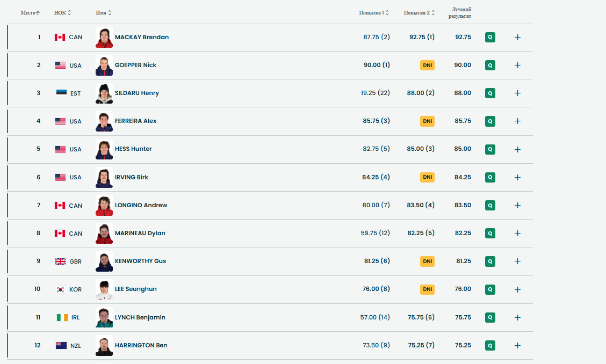Click DNI badge for KENWORTHY Gus

tap(427, 261)
